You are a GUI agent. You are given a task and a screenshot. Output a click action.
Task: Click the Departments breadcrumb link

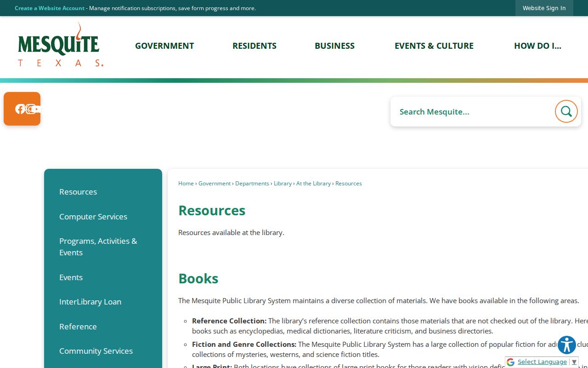click(x=252, y=183)
